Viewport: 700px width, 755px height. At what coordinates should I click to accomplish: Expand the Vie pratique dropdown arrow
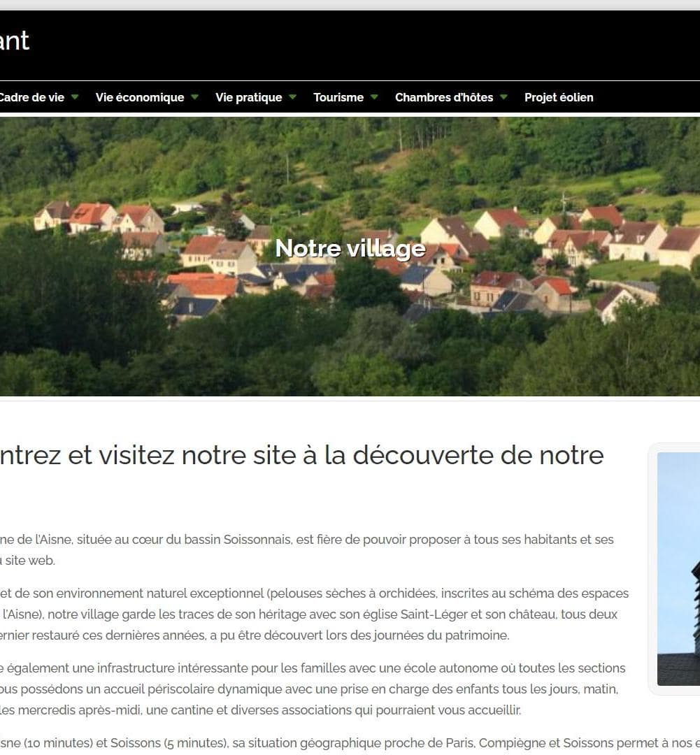click(292, 97)
